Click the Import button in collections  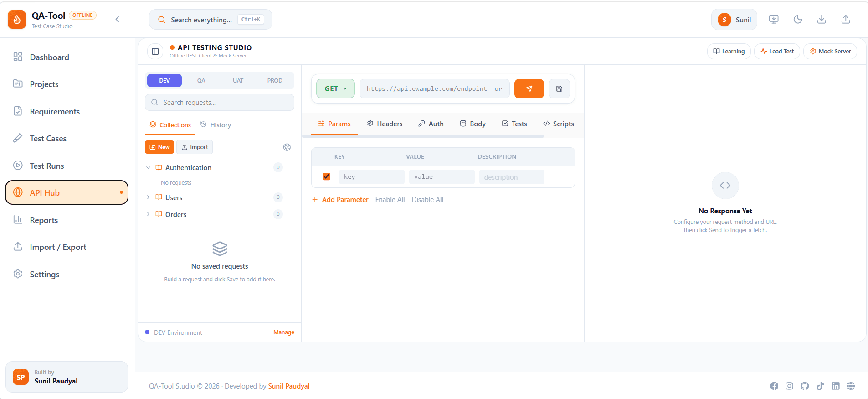click(x=195, y=147)
